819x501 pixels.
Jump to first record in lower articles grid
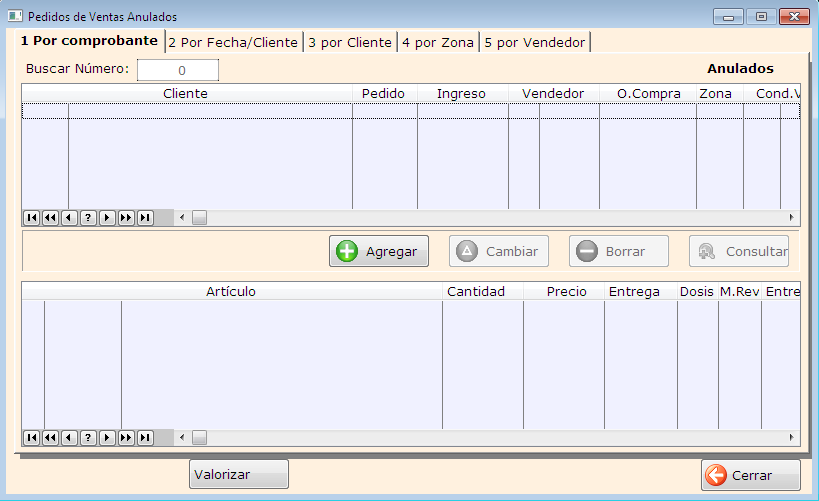pyautogui.click(x=31, y=437)
